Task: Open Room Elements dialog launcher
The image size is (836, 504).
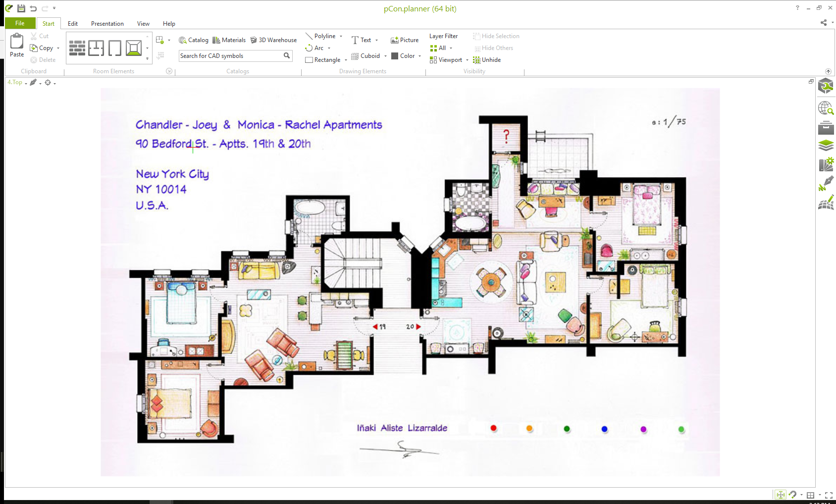Action: (x=169, y=71)
